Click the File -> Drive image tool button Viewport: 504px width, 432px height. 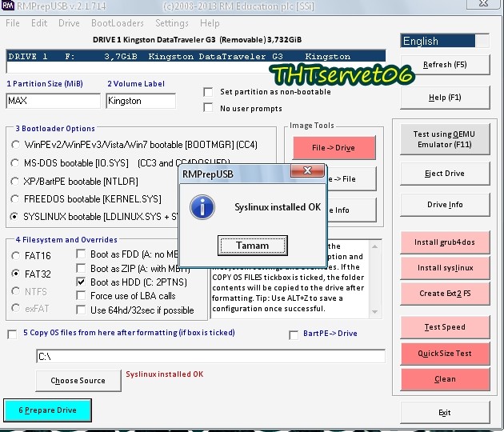coord(334,147)
